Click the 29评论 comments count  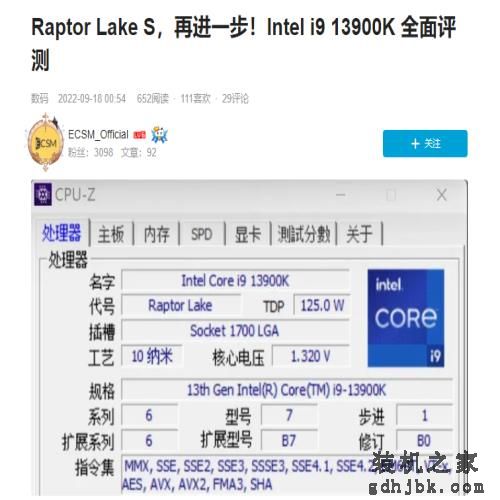click(x=235, y=99)
